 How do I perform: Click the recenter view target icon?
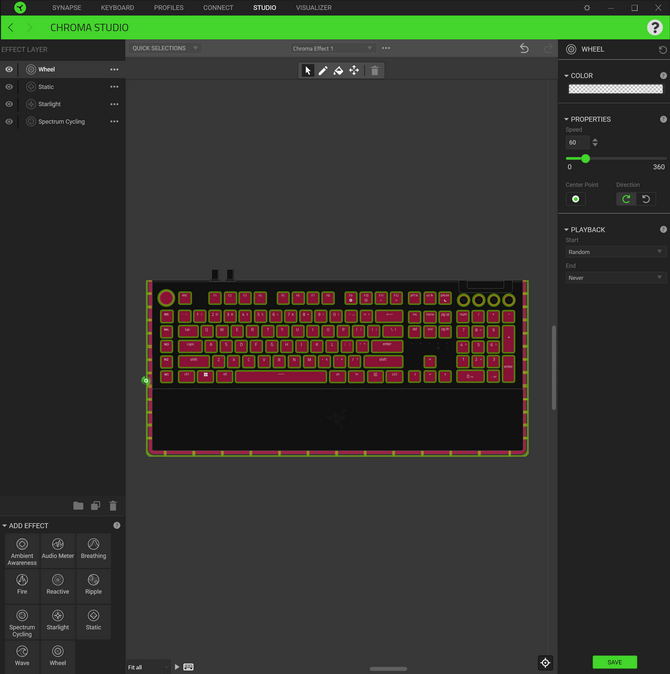pos(545,662)
